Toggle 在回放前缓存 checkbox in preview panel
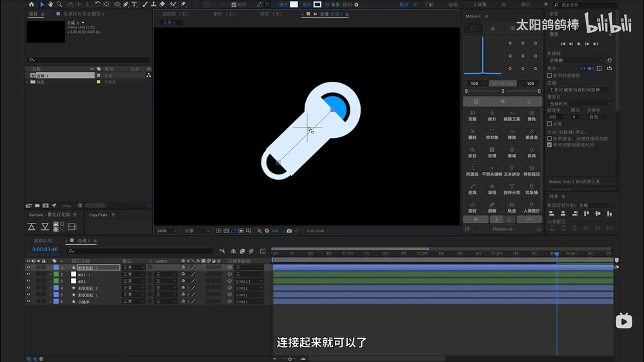 pyautogui.click(x=549, y=75)
